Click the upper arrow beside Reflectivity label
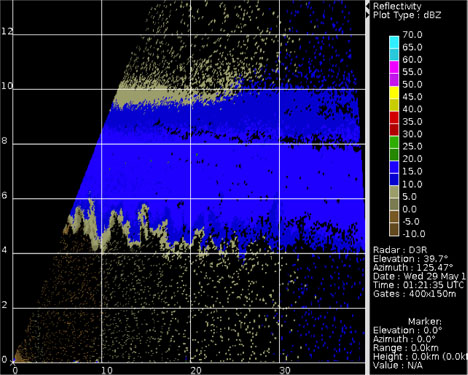This screenshot has height=375, width=468. tap(368, 6)
